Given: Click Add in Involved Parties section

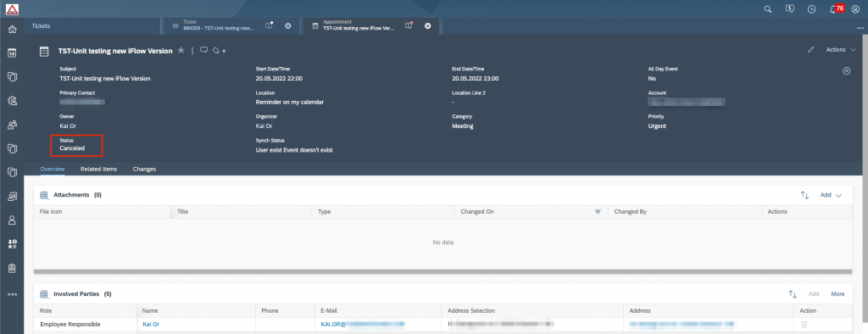Looking at the screenshot, I should pos(814,294).
